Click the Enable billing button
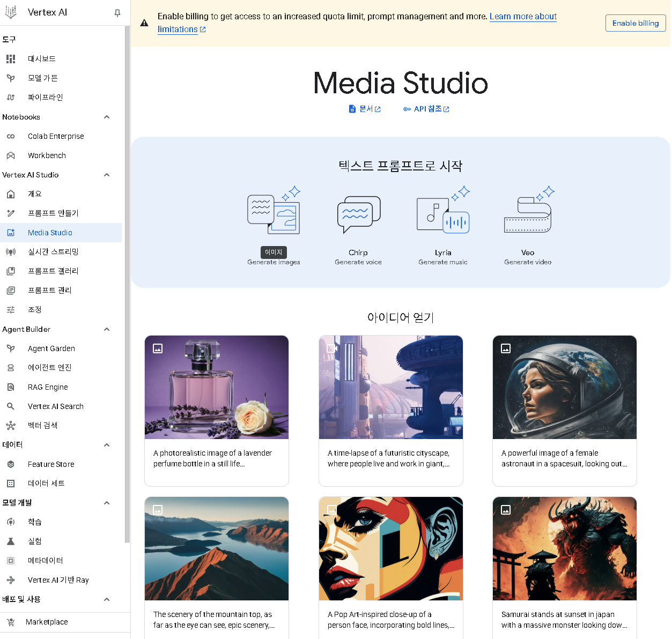 point(636,23)
